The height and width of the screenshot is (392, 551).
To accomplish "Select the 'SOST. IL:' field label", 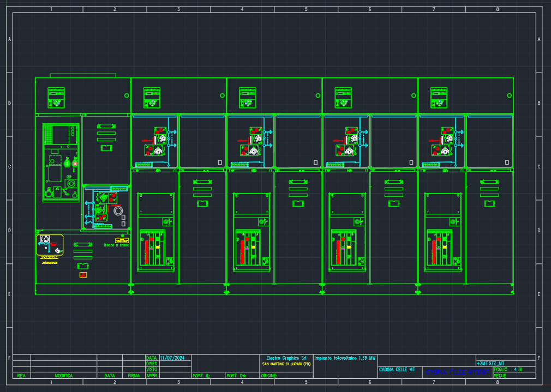I will click(x=202, y=376).
